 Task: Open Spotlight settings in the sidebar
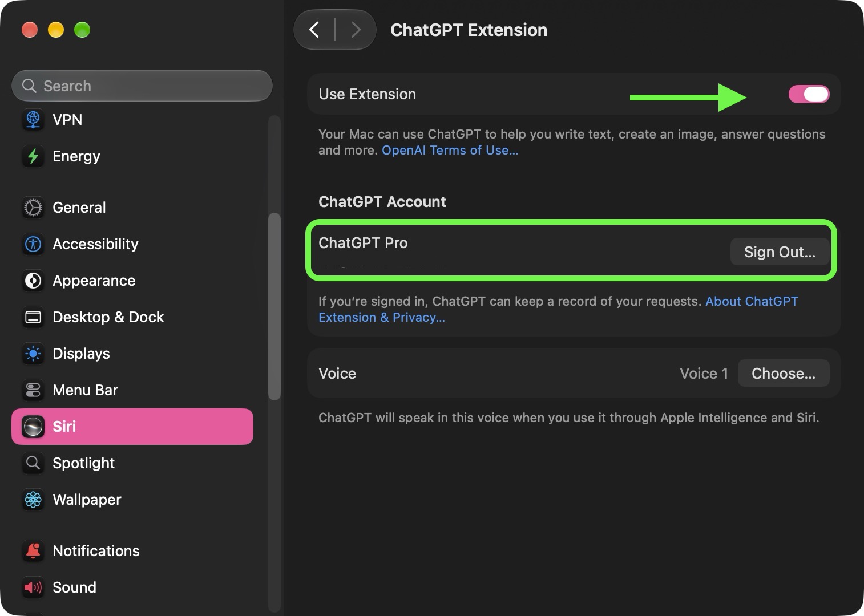(132, 463)
